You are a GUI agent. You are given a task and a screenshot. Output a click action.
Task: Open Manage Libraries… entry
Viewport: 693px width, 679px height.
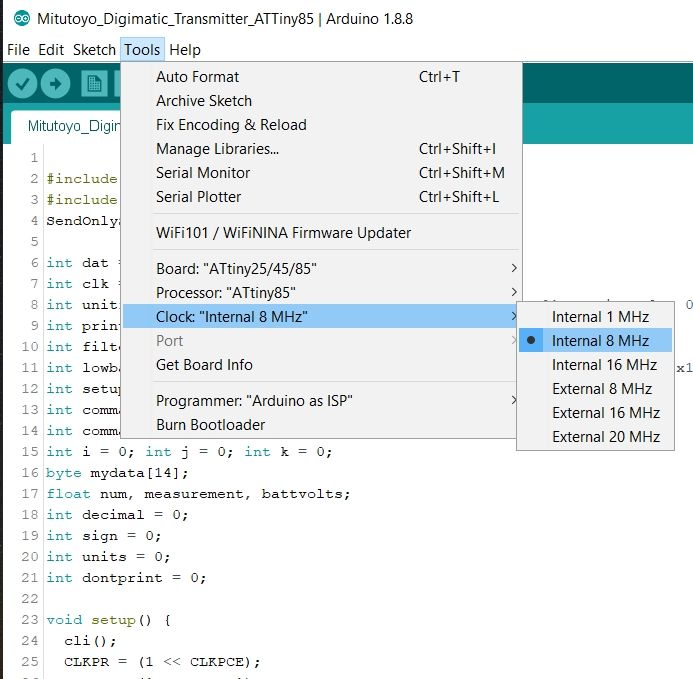coord(321,149)
